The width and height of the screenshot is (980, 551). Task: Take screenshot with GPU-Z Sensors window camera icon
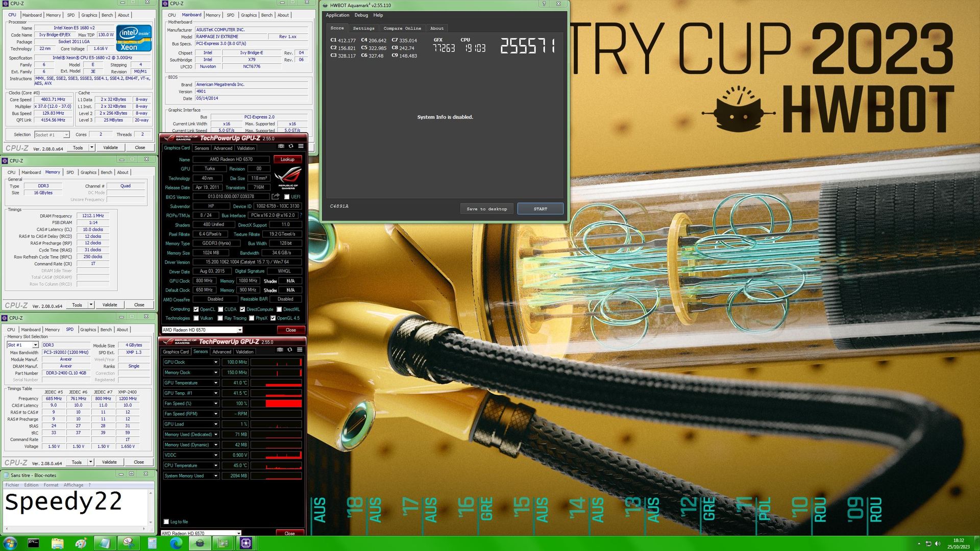280,350
